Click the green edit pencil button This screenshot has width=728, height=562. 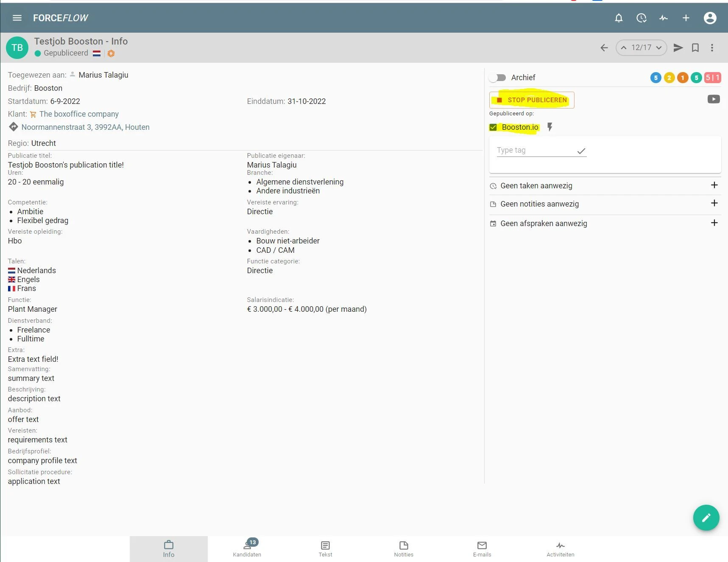[706, 517]
